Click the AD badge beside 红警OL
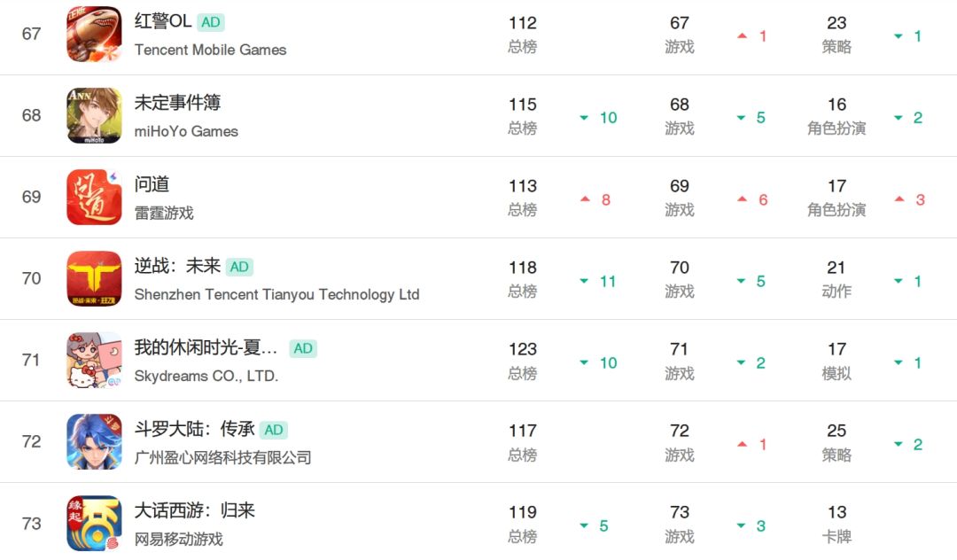The image size is (957, 560). coord(211,22)
